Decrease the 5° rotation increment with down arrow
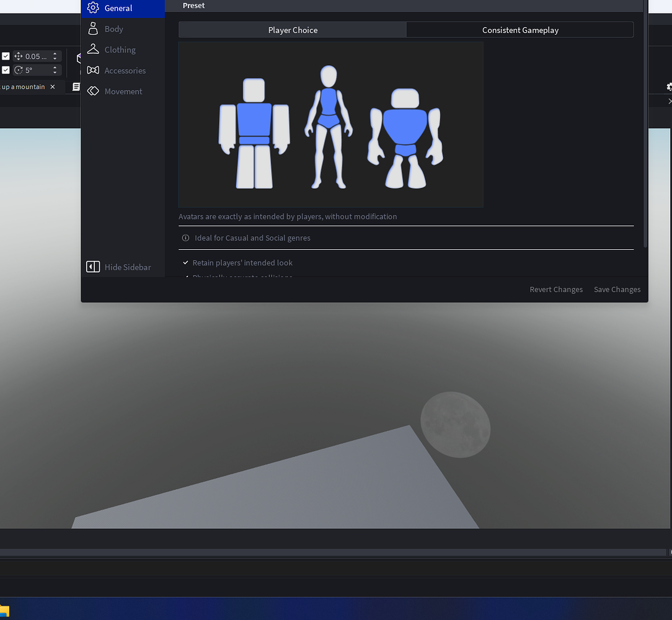Screen dimensions: 672x620 (55, 73)
